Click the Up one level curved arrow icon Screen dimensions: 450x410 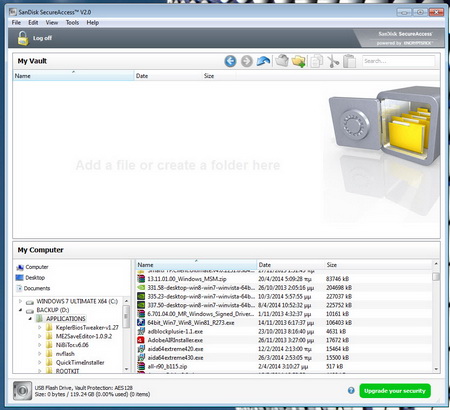coord(263,61)
